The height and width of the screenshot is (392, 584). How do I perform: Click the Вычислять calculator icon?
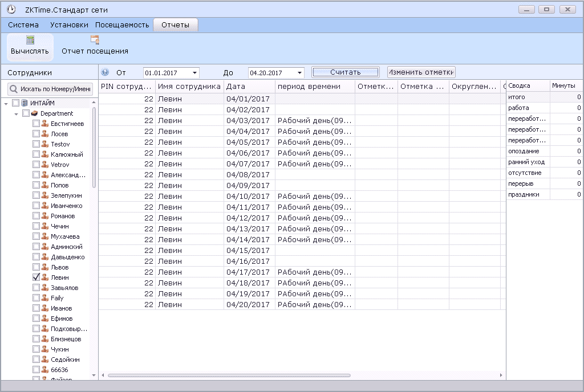(30, 40)
